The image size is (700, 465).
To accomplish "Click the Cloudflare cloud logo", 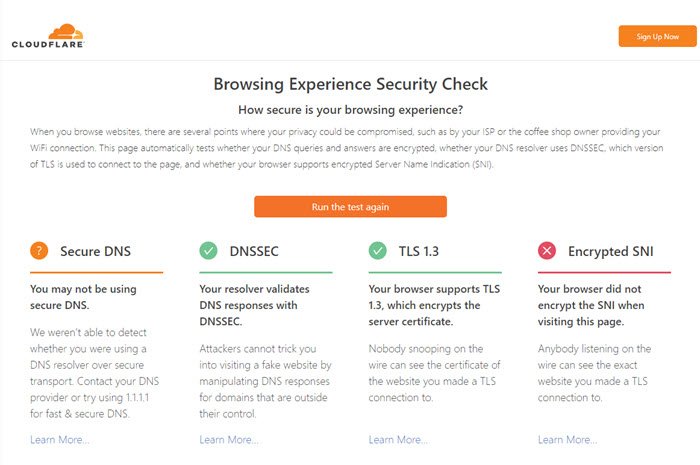I will pos(66,31).
